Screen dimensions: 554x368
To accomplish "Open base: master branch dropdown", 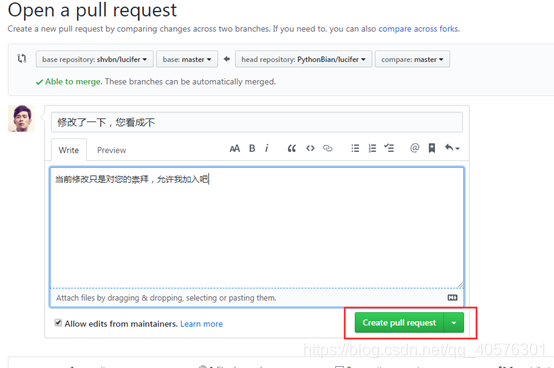I will coord(187,59).
